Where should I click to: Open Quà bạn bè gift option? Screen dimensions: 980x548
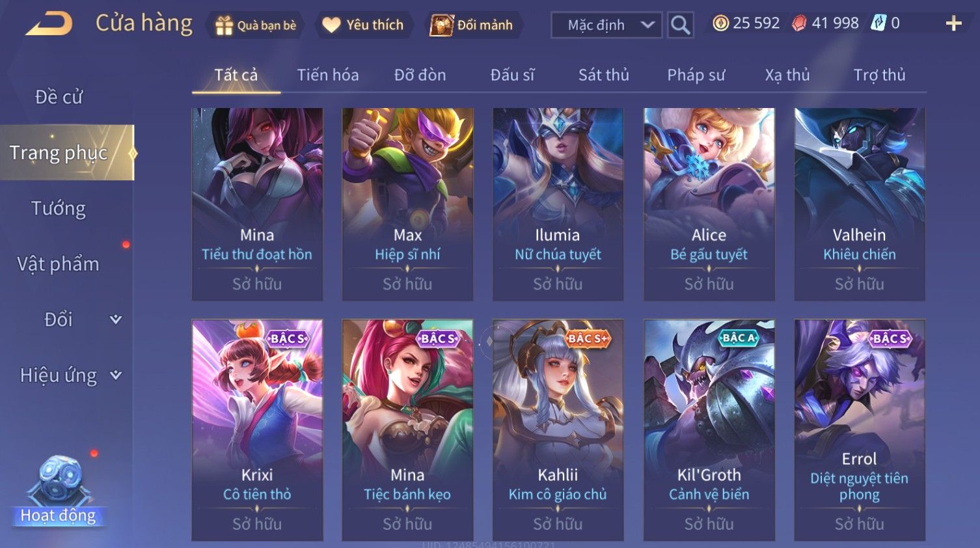[255, 25]
